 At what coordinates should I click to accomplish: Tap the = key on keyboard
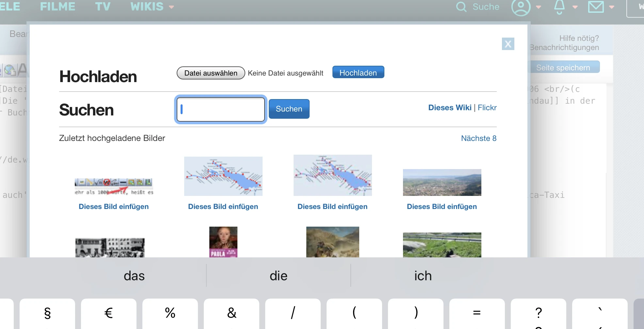[477, 314]
